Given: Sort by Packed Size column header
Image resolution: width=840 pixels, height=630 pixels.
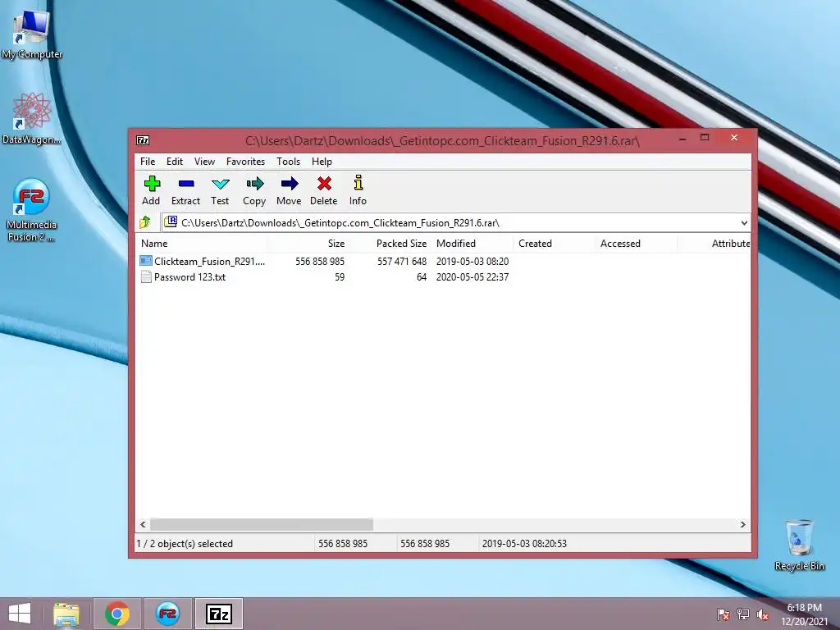Looking at the screenshot, I should click(390, 243).
